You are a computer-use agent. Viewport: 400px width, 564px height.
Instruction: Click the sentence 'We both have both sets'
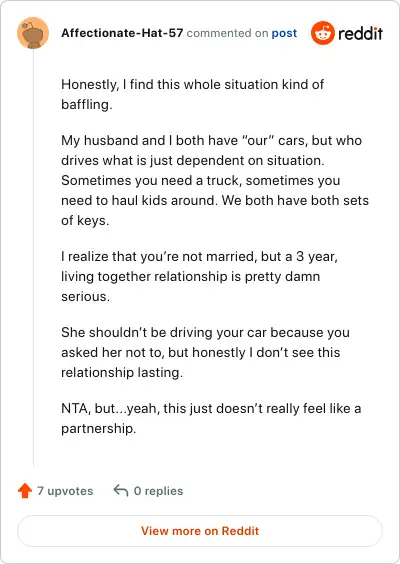pos(295,200)
